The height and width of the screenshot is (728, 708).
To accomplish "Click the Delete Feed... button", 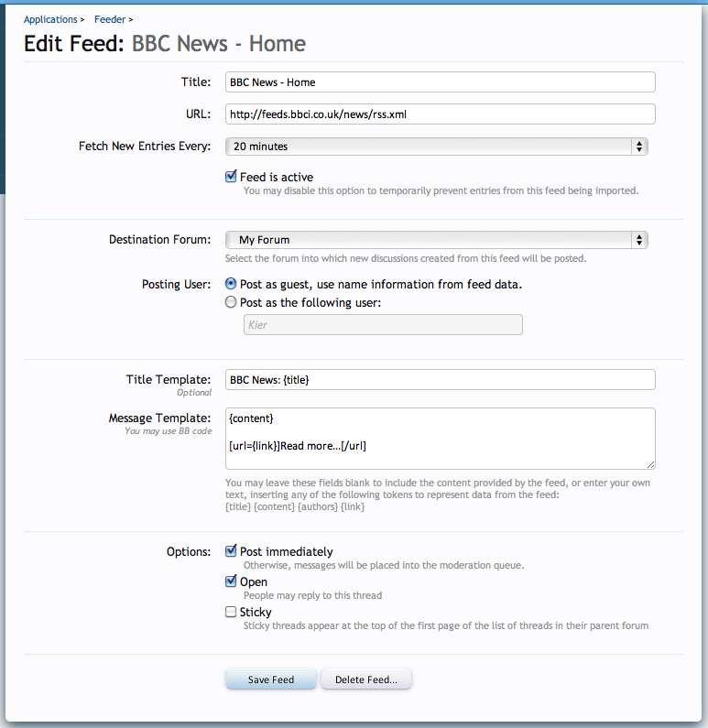I will pos(365,679).
